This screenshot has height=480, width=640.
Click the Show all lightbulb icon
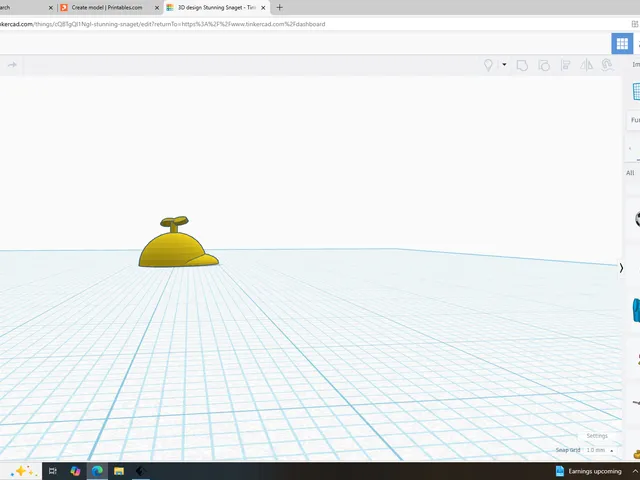[488, 65]
